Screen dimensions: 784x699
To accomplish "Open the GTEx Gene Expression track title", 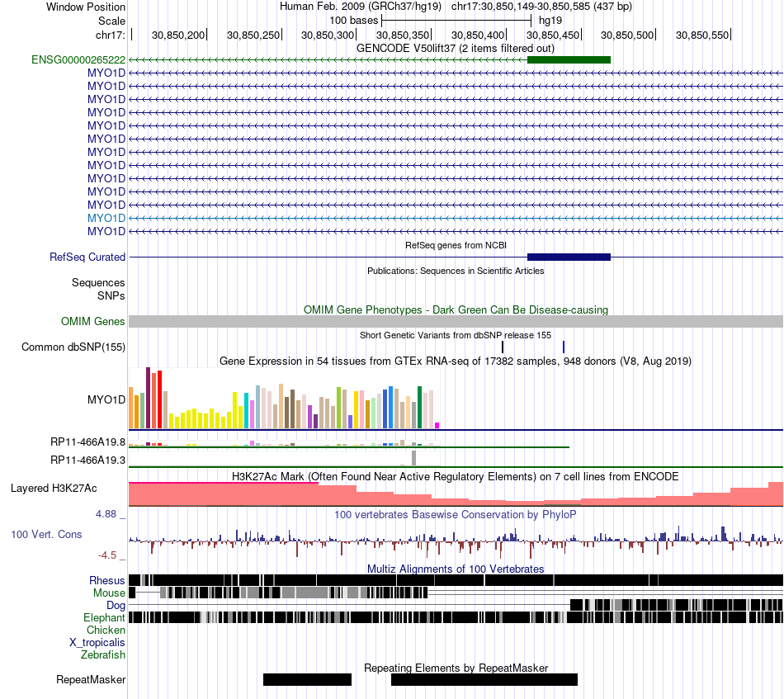I will tap(456, 361).
